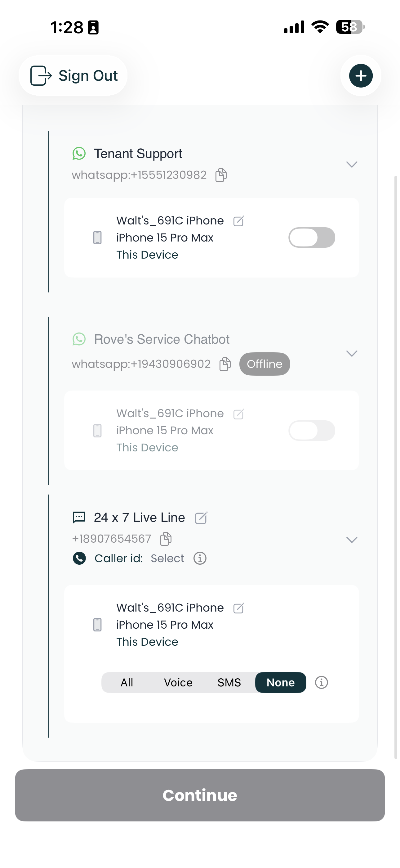Collapse the Rove's Service Chatbot section
The height and width of the screenshot is (868, 400).
point(352,354)
